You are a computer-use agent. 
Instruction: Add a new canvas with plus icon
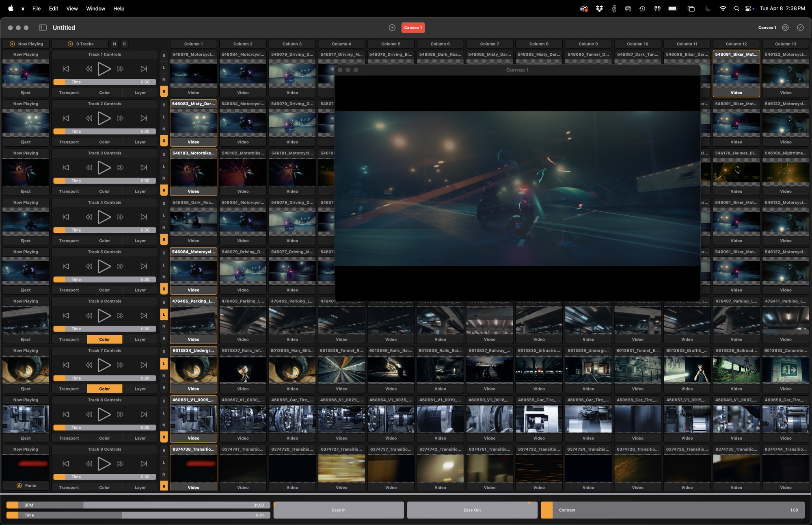[392, 28]
